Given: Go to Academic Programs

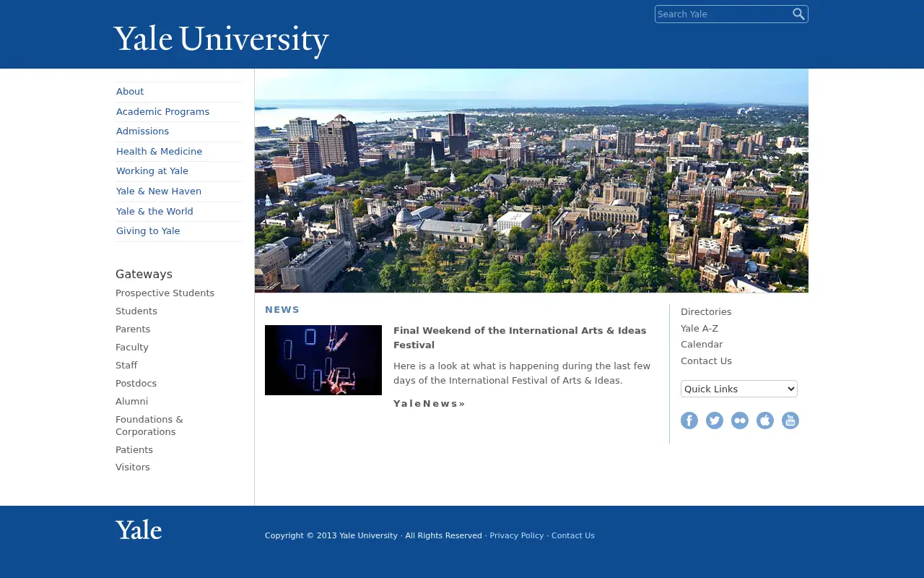Looking at the screenshot, I should click(x=162, y=112).
